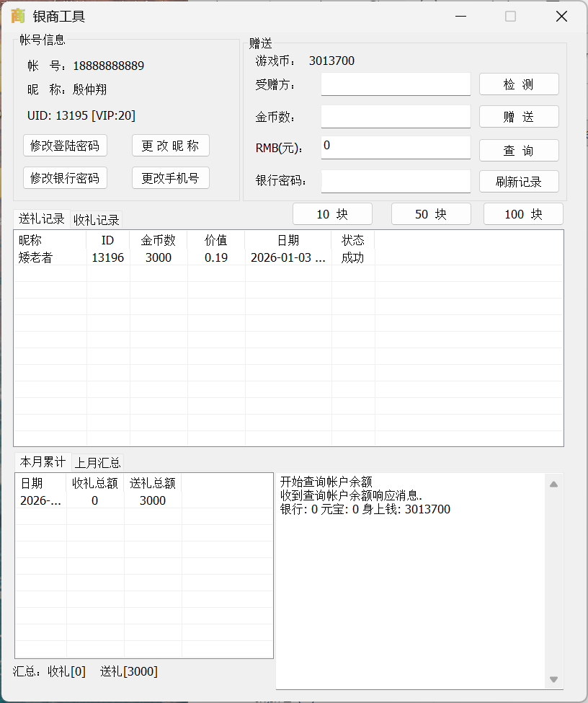588x703 pixels.
Task: Select the 10 块 quick amount button
Action: [332, 214]
